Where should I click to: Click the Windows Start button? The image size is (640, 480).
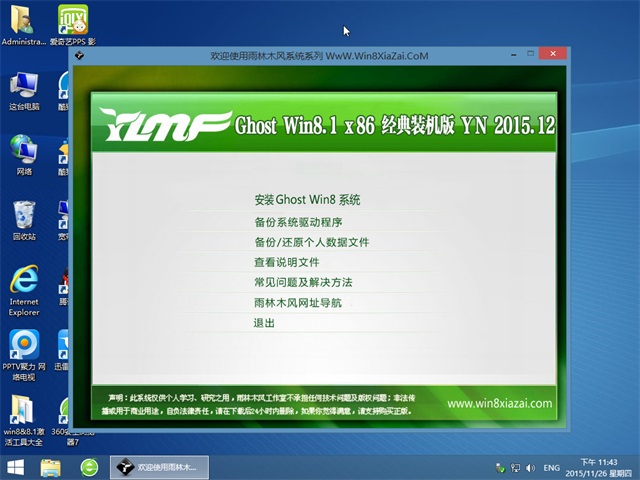point(15,467)
